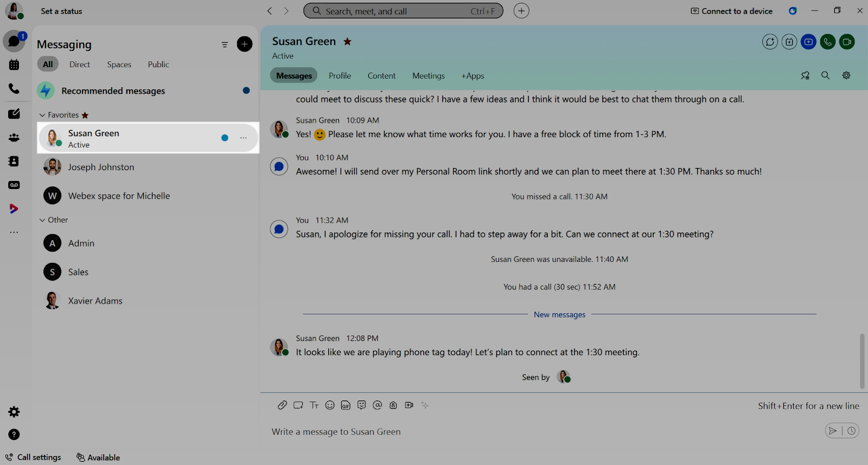This screenshot has width=868, height=465.
Task: Switch to the Content tab
Action: 382,76
